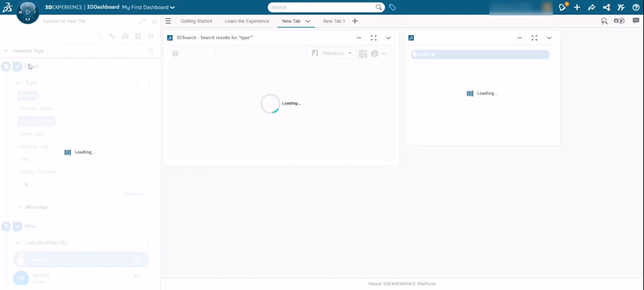Click the information icon in 3DSearch
The width and height of the screenshot is (644, 290).
coord(374,54)
